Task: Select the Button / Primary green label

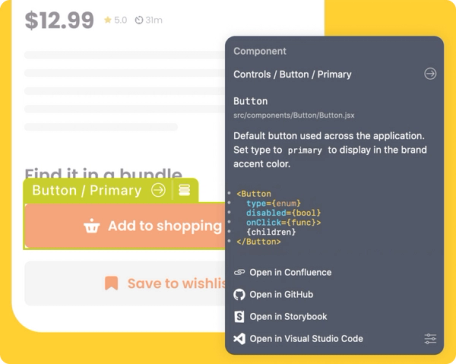Action: [x=87, y=190]
